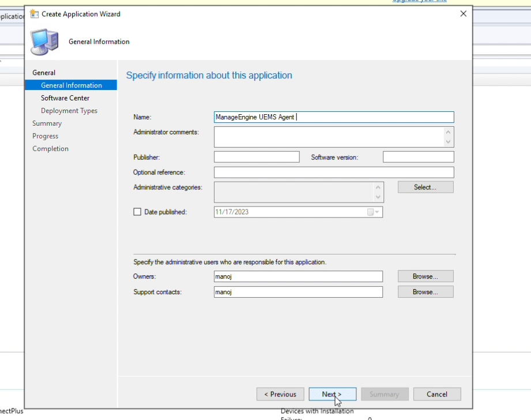The image size is (531, 420).
Task: Select the Progress wizard step
Action: point(46,136)
